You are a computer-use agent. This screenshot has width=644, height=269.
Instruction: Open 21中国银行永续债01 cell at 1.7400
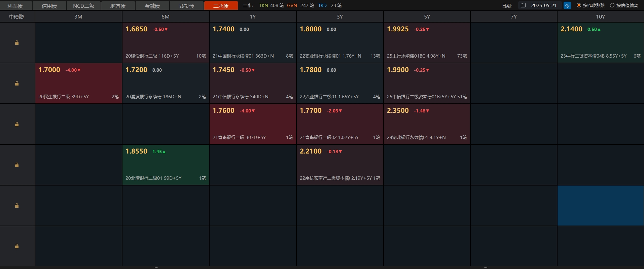coord(253,43)
